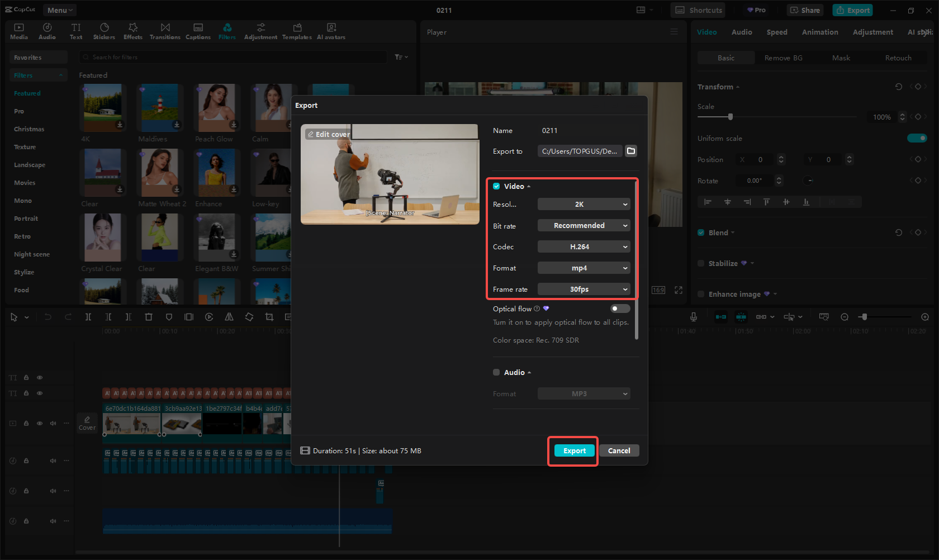Open the export destination folder browser
The height and width of the screenshot is (560, 939).
tap(631, 151)
